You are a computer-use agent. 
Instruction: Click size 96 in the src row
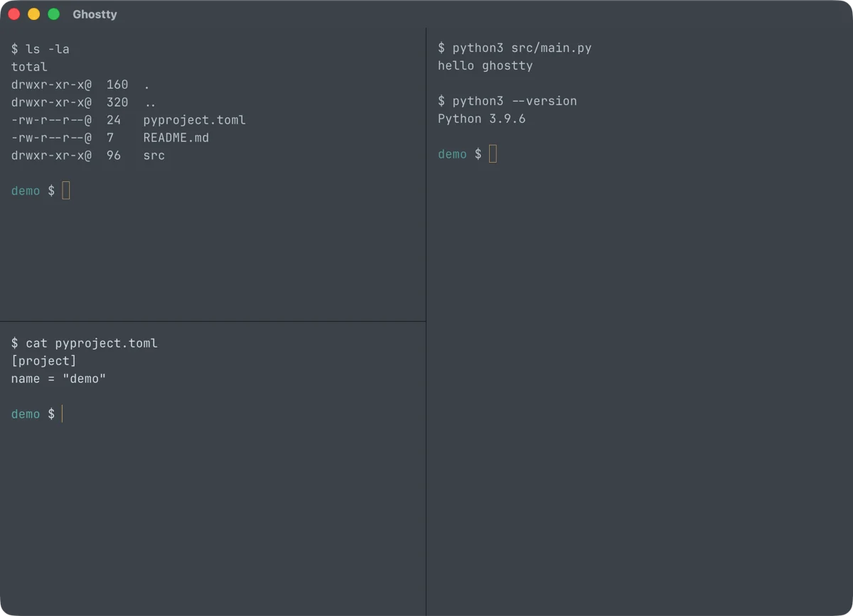point(114,156)
